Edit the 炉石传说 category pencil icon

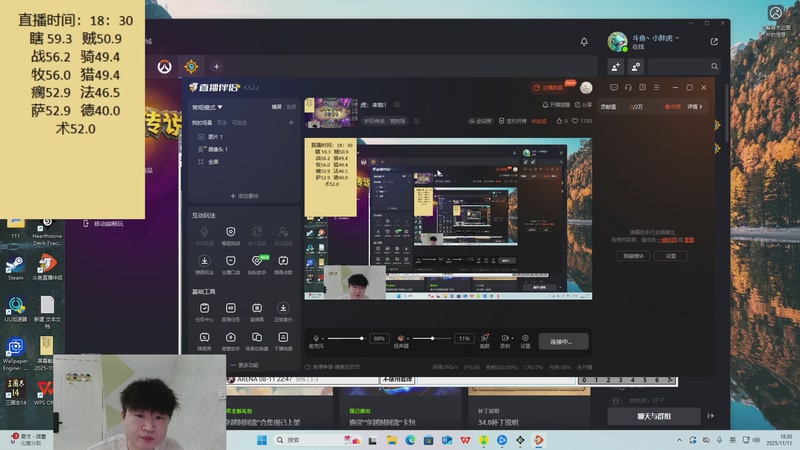pyautogui.click(x=416, y=121)
